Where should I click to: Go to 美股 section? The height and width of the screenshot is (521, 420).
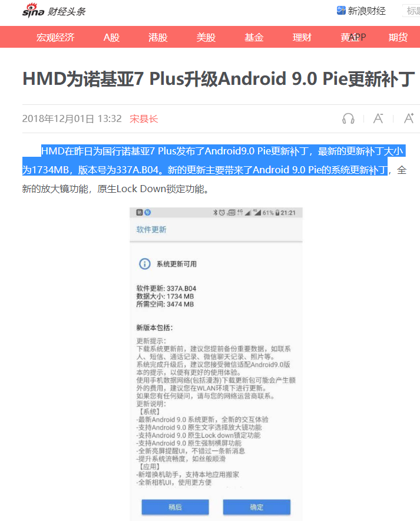(x=206, y=37)
